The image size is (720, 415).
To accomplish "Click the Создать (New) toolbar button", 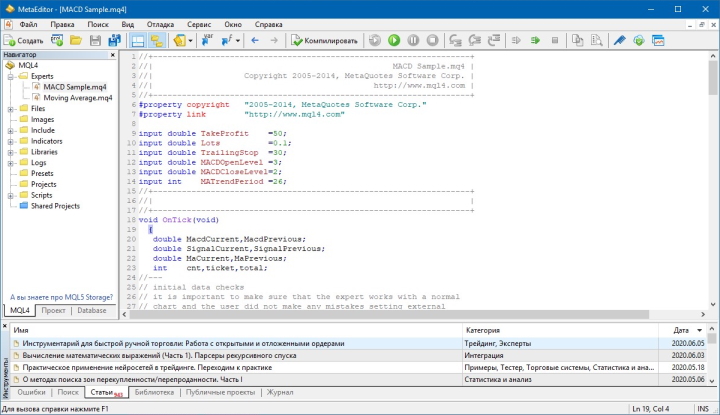I will [23, 41].
